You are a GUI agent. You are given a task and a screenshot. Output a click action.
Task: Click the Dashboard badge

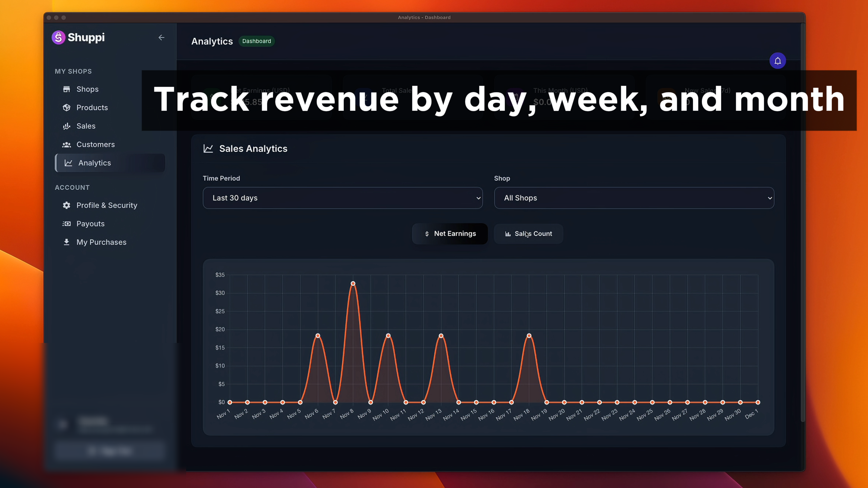coord(256,41)
